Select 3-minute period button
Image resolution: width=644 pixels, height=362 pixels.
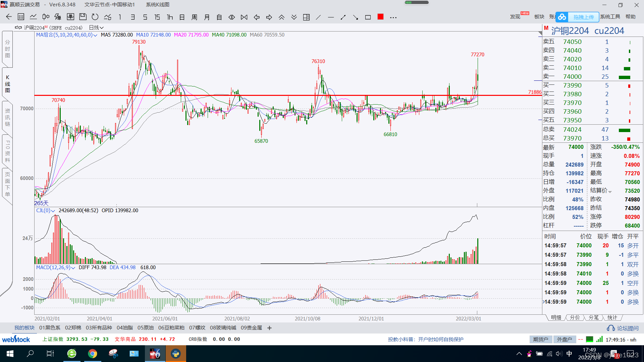pos(133,17)
